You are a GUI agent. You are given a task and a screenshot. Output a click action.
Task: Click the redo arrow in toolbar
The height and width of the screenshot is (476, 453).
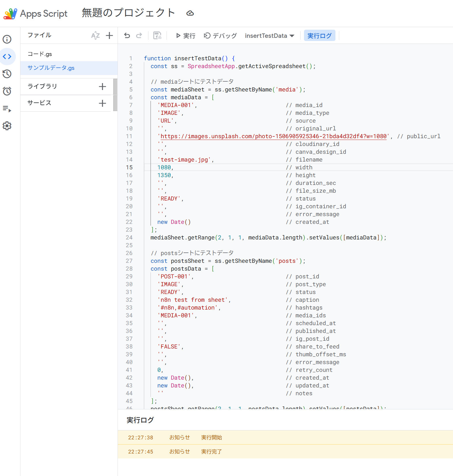click(x=139, y=35)
